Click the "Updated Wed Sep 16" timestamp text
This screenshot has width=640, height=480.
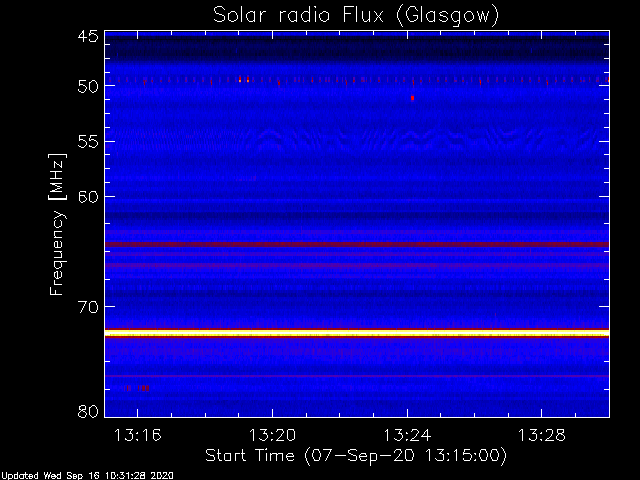87,476
